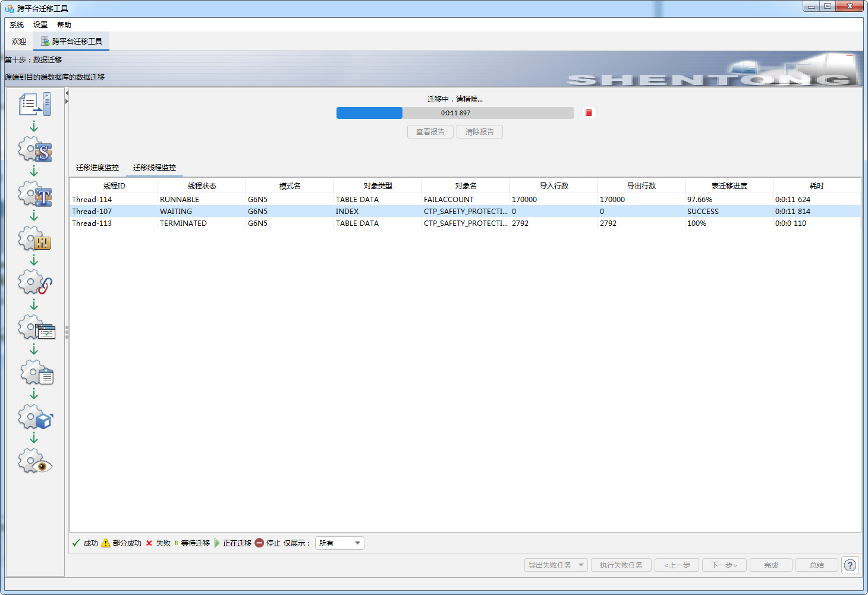Screen dimensions: 868x595
Task: Open the gear step icon with checklist windows
Action: 36,328
